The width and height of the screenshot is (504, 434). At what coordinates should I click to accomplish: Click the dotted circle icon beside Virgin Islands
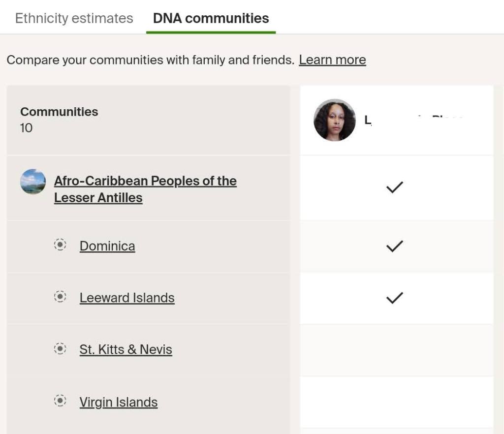pyautogui.click(x=60, y=401)
